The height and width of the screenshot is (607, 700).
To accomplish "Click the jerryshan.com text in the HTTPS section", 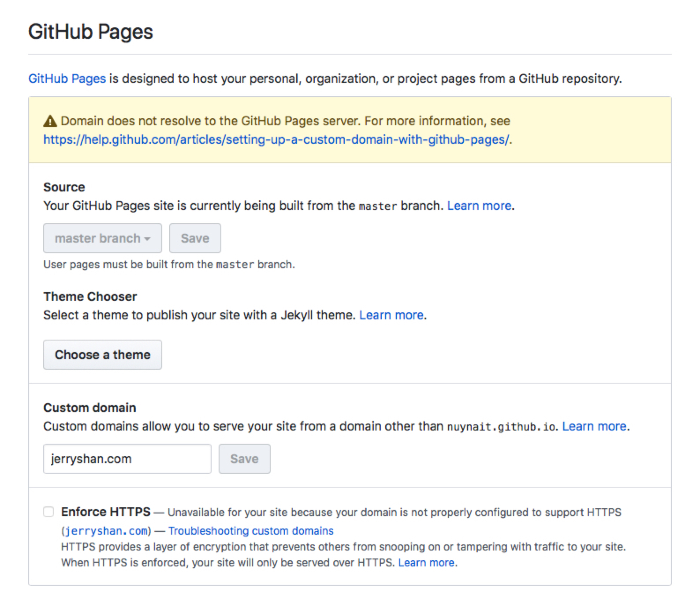I will [106, 531].
